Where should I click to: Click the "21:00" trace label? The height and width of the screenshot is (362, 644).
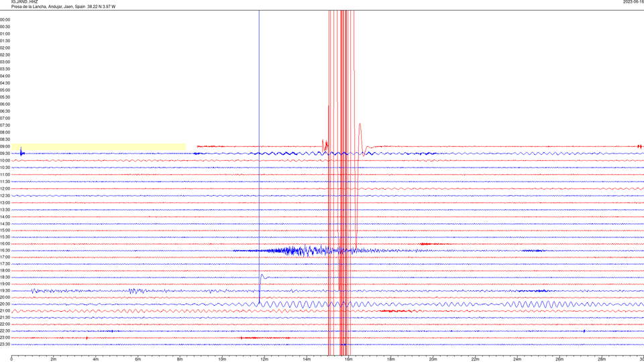tap(5, 310)
